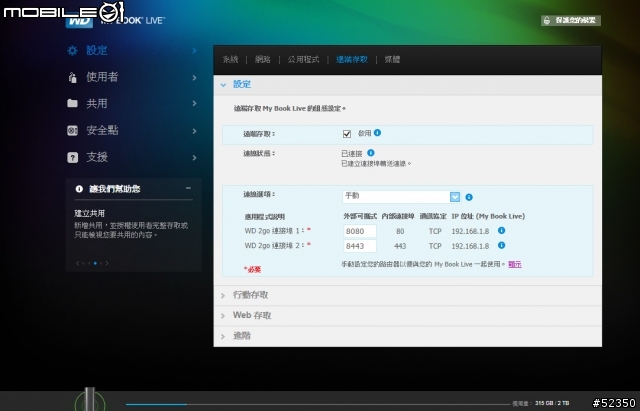Click the drive device icon at bottom left
The height and width of the screenshot is (411, 640).
coord(90,399)
